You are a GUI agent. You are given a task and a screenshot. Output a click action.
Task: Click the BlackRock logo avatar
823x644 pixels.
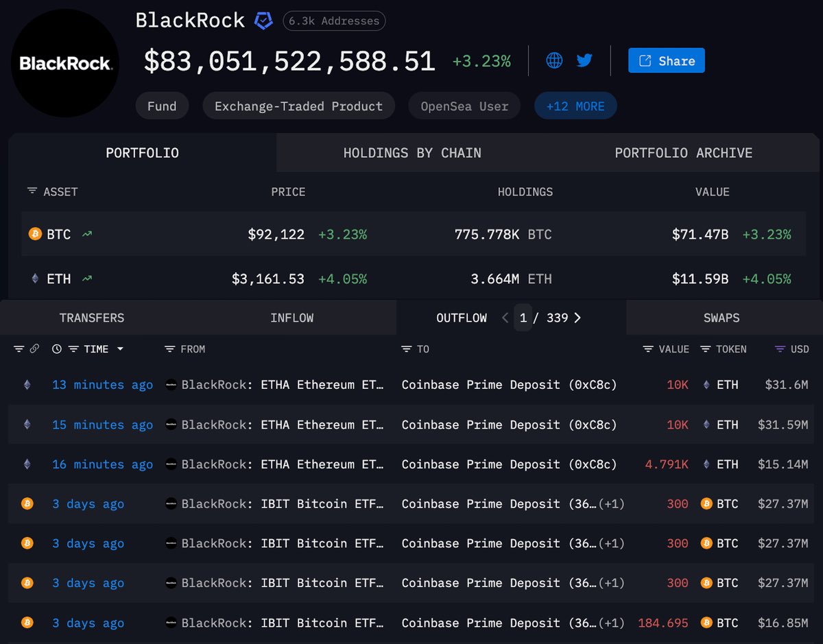(x=65, y=63)
